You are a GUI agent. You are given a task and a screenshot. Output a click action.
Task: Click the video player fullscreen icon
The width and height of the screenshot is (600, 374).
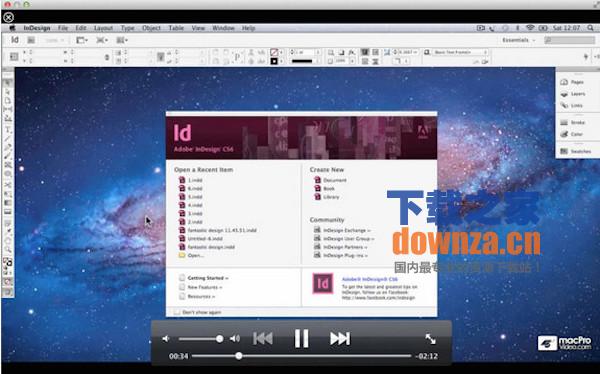pos(430,339)
